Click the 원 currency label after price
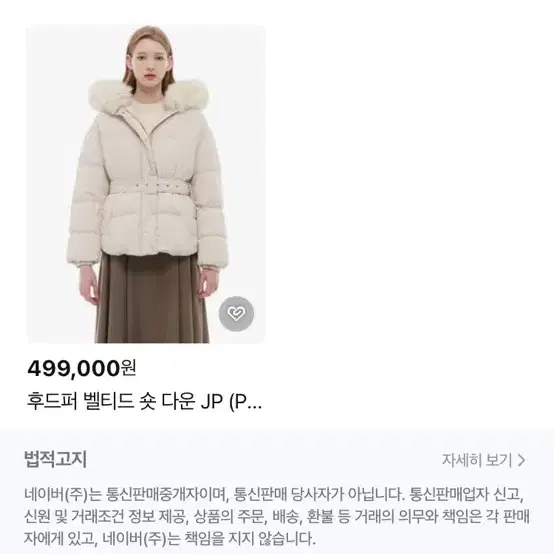This screenshot has height=554, width=554. point(129,368)
